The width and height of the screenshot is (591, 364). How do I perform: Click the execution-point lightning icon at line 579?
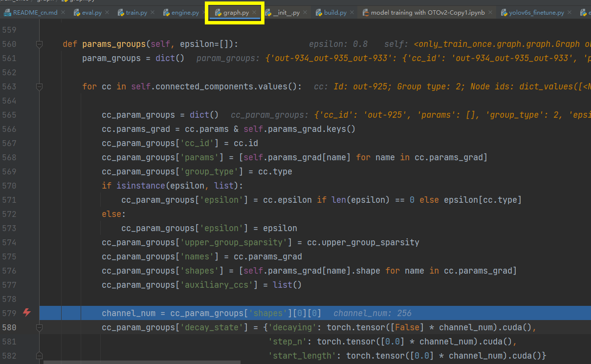27,313
